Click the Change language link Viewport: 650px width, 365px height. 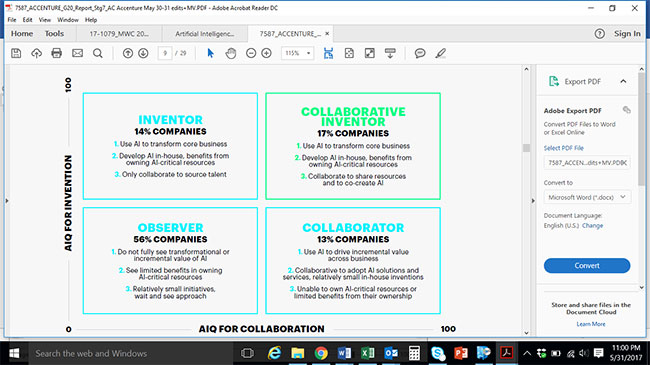pos(592,226)
